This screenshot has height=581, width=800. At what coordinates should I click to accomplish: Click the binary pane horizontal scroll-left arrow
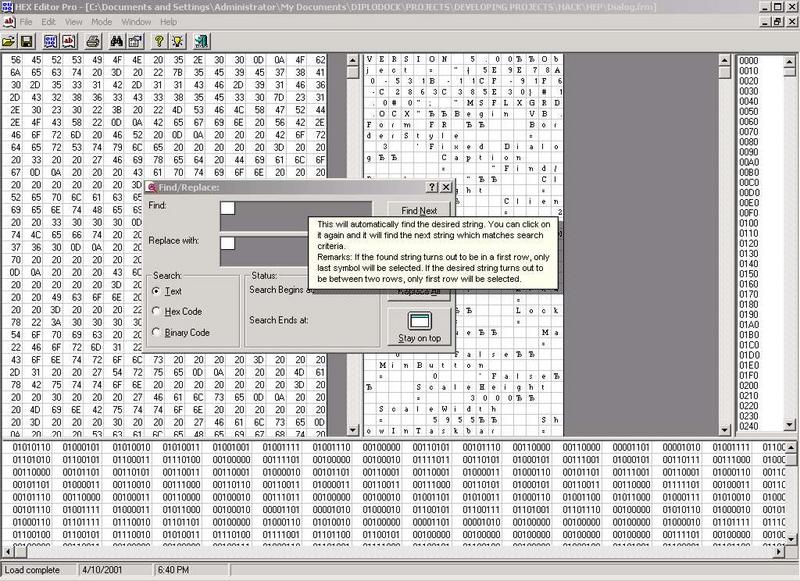point(8,551)
